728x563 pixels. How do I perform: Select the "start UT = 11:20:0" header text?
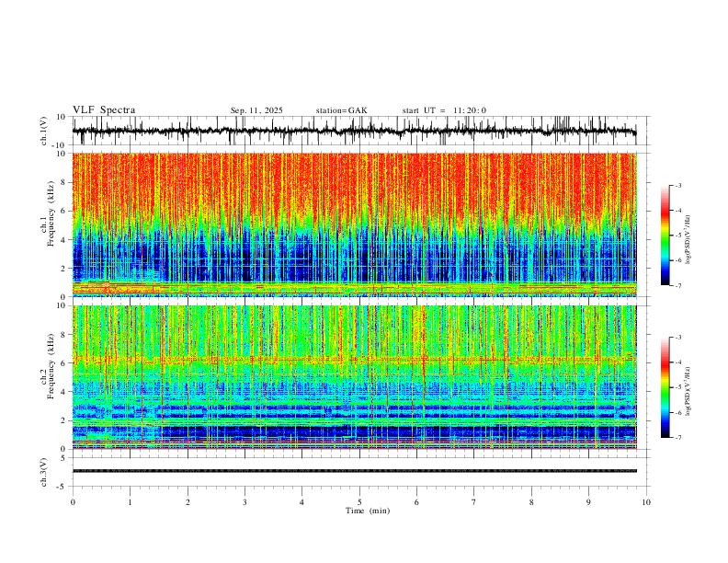[x=444, y=110]
